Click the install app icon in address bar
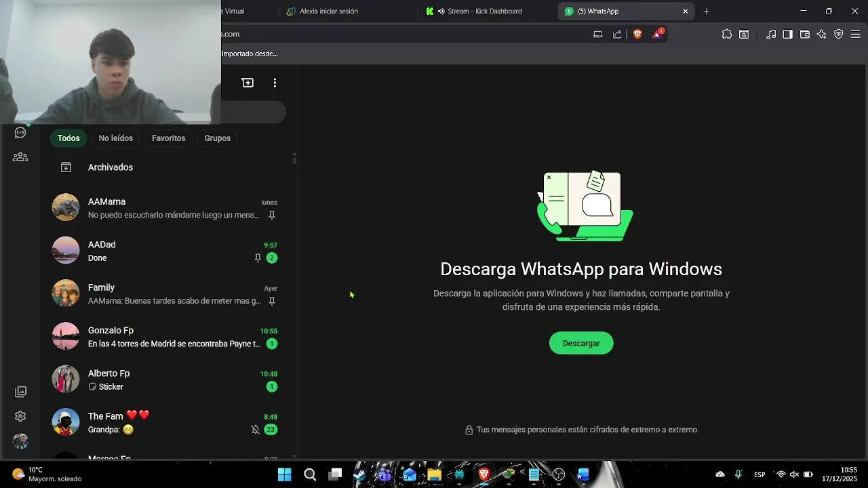 point(597,34)
